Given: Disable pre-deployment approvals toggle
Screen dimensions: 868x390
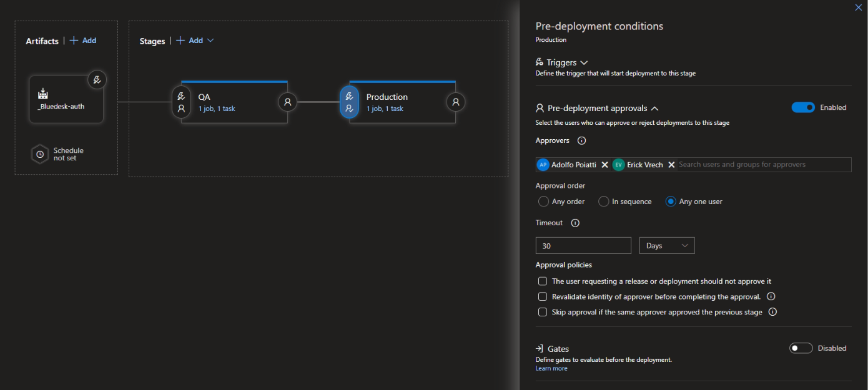Looking at the screenshot, I should [x=803, y=107].
